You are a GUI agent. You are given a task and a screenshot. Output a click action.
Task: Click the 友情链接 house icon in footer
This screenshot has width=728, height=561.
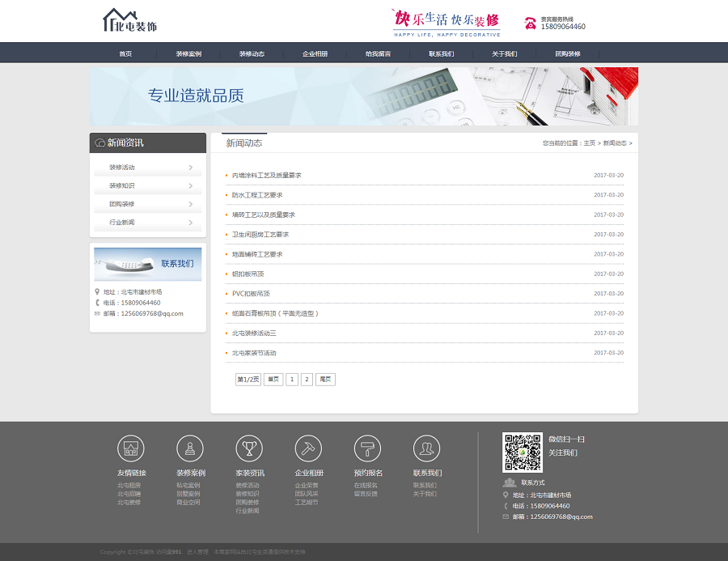click(131, 448)
